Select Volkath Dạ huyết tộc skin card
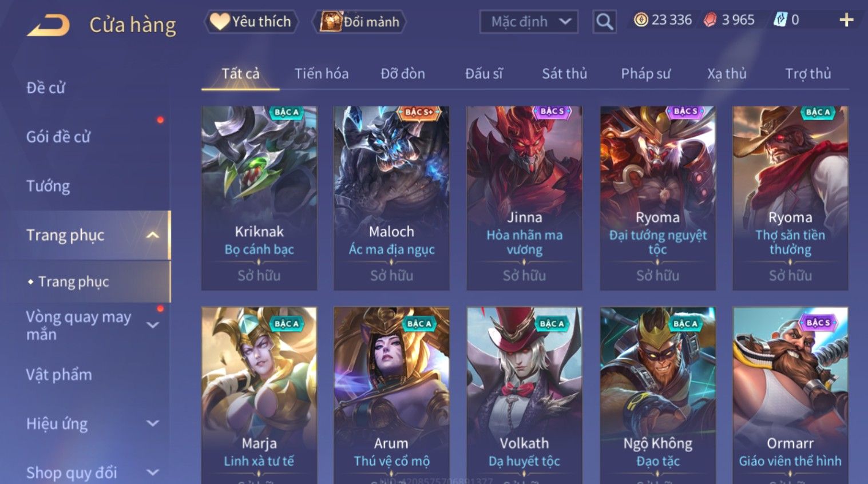This screenshot has height=484, width=868. point(524,395)
